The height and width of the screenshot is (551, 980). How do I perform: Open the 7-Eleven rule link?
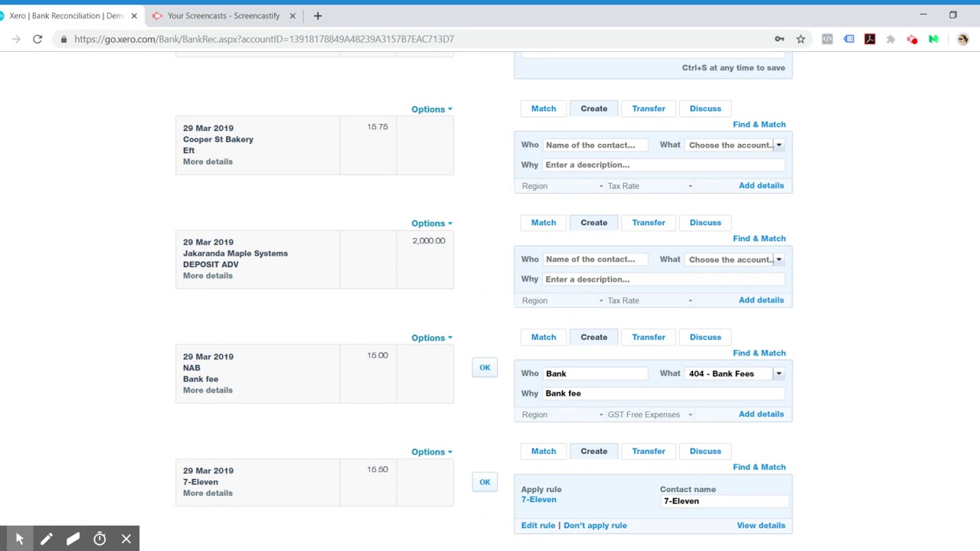click(539, 500)
